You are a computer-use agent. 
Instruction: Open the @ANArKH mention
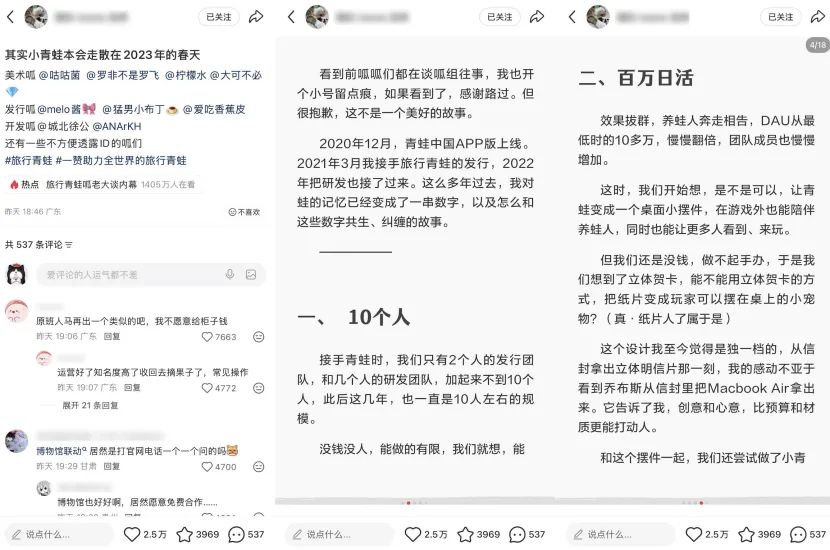point(117,126)
